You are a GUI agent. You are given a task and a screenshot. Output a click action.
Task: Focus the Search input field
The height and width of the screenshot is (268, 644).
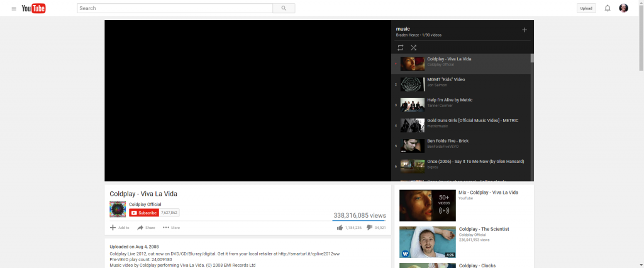175,8
